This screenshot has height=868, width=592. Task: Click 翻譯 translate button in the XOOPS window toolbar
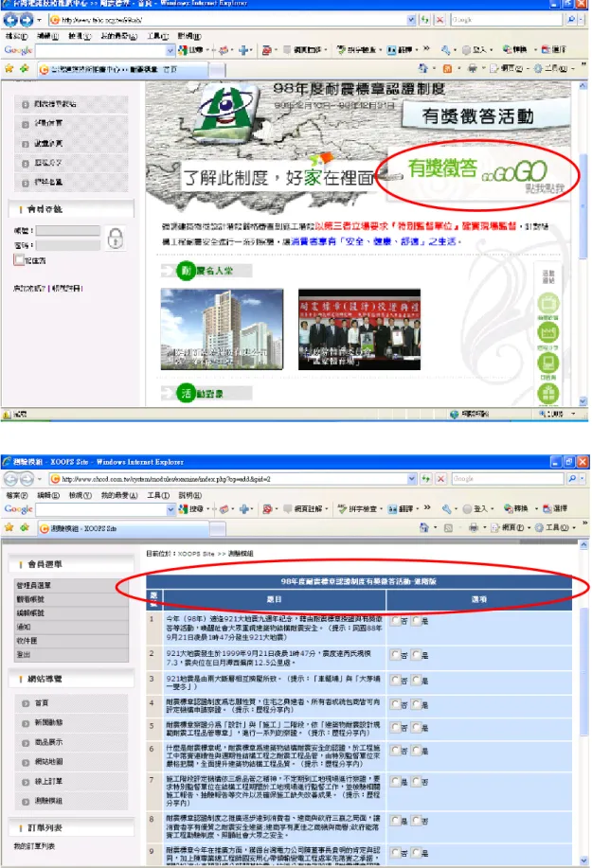(401, 508)
